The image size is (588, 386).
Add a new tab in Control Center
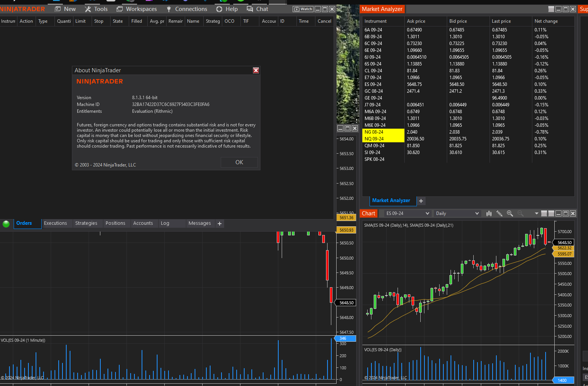[220, 224]
